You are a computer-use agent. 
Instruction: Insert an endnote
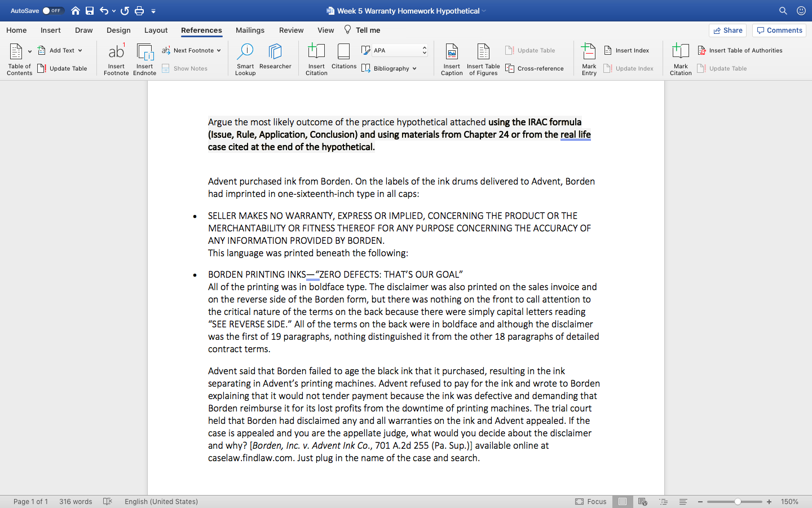point(145,59)
